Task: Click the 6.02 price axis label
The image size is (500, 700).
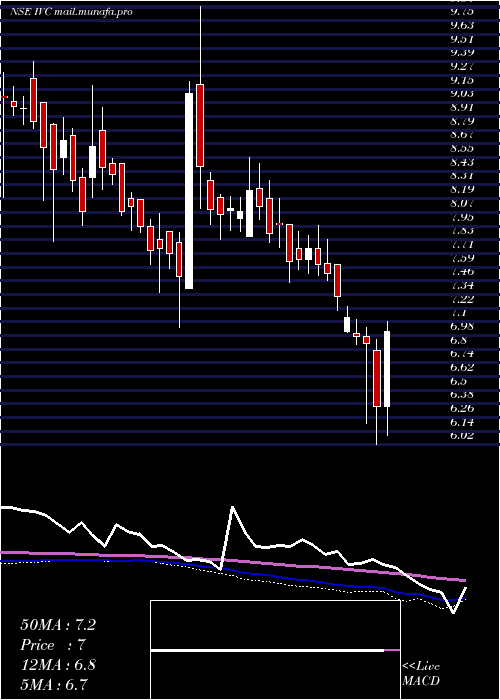Action: point(462,435)
